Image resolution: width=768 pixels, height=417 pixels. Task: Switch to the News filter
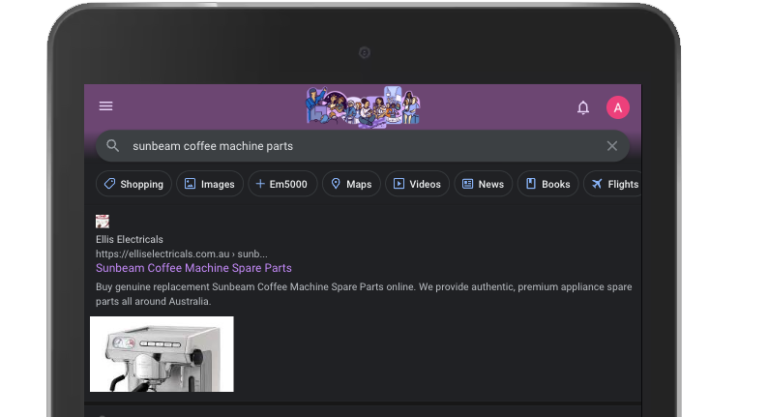click(483, 184)
